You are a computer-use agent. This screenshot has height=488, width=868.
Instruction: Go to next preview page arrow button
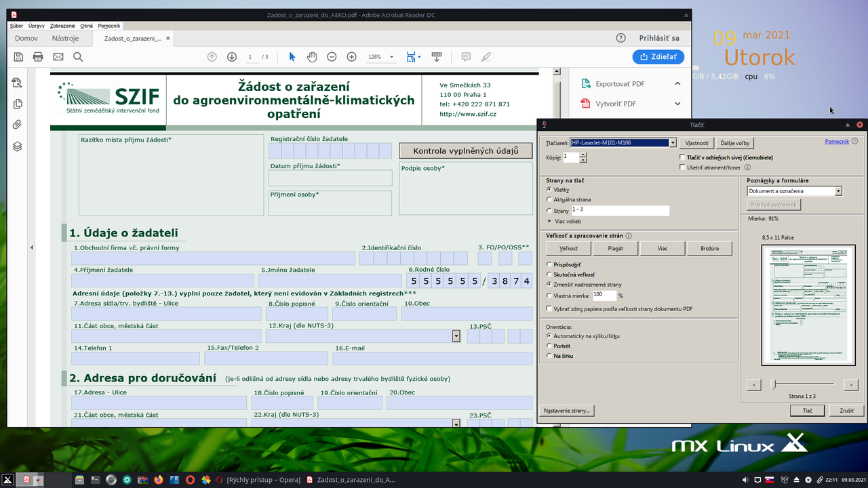(850, 385)
